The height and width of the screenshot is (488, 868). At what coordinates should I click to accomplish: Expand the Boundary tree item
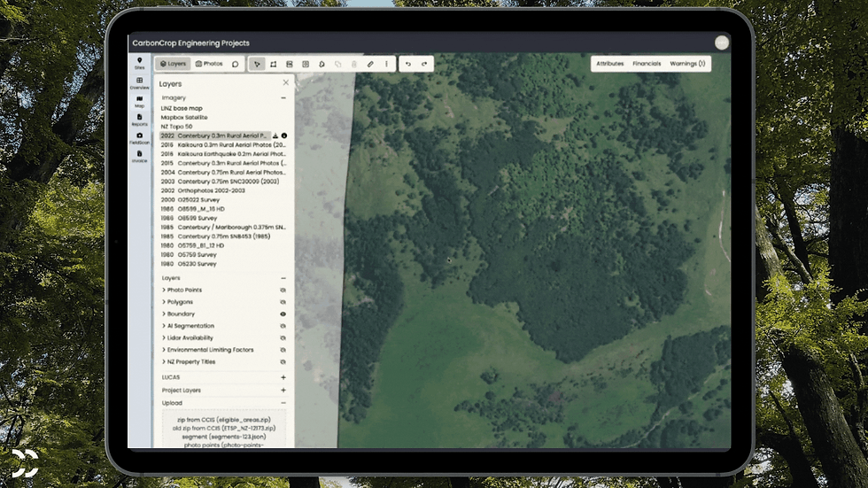pyautogui.click(x=164, y=314)
